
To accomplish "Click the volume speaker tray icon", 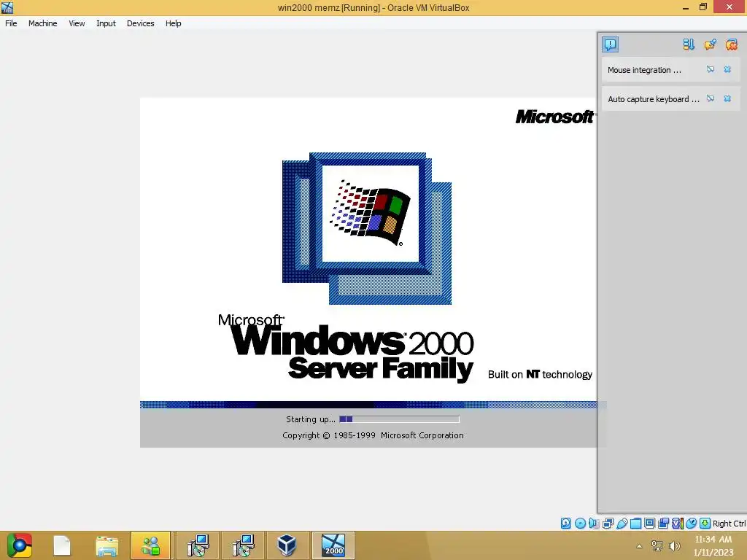I will tap(674, 545).
